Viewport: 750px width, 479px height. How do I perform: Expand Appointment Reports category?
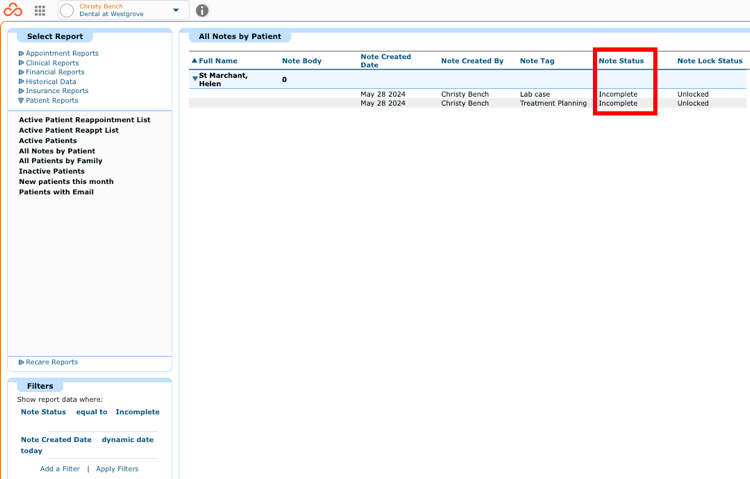click(x=58, y=53)
